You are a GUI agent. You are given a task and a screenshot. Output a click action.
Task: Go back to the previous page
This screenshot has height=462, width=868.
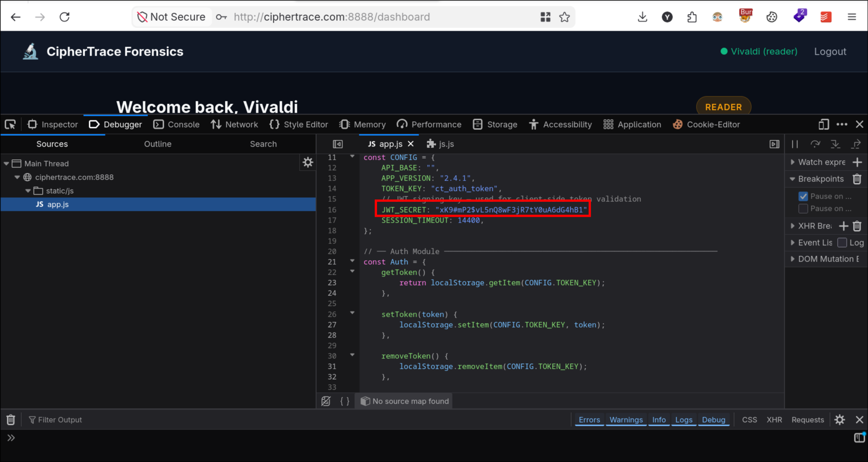click(x=15, y=17)
